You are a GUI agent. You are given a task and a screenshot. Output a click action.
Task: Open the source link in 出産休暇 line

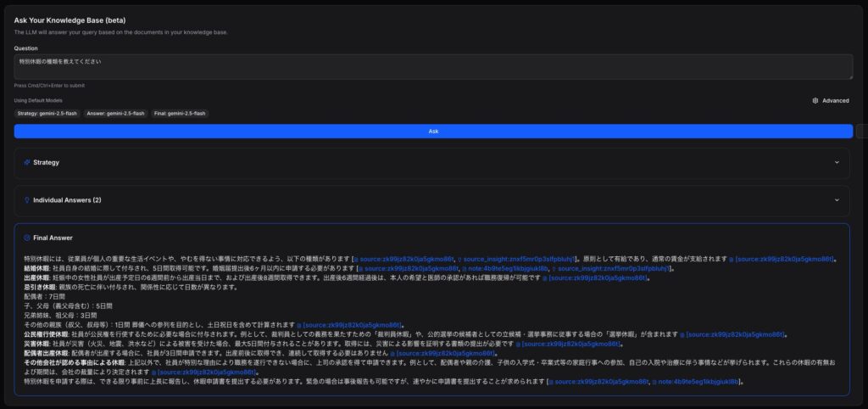598,277
